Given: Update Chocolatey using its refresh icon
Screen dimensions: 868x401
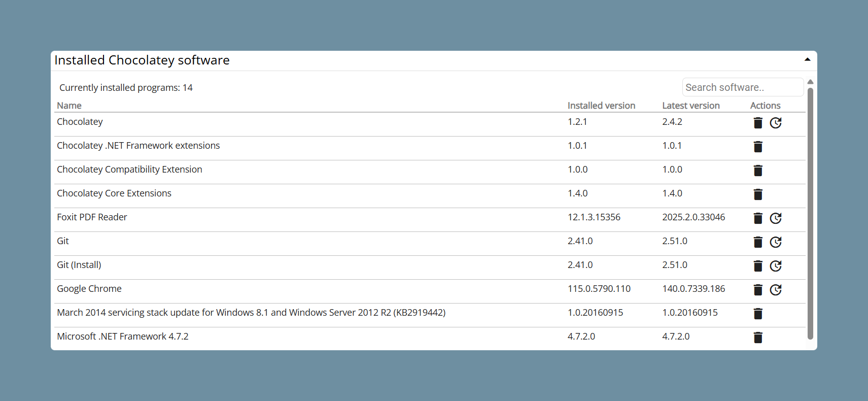Looking at the screenshot, I should click(x=776, y=123).
